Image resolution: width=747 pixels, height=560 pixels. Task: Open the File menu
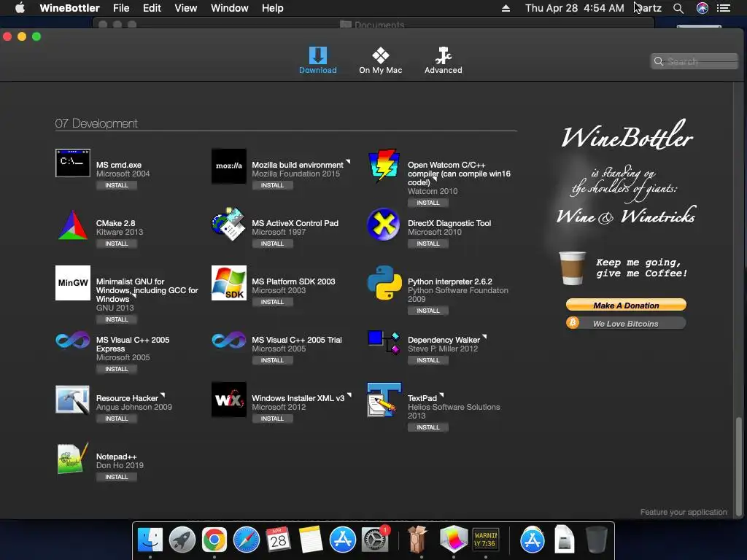pyautogui.click(x=121, y=8)
